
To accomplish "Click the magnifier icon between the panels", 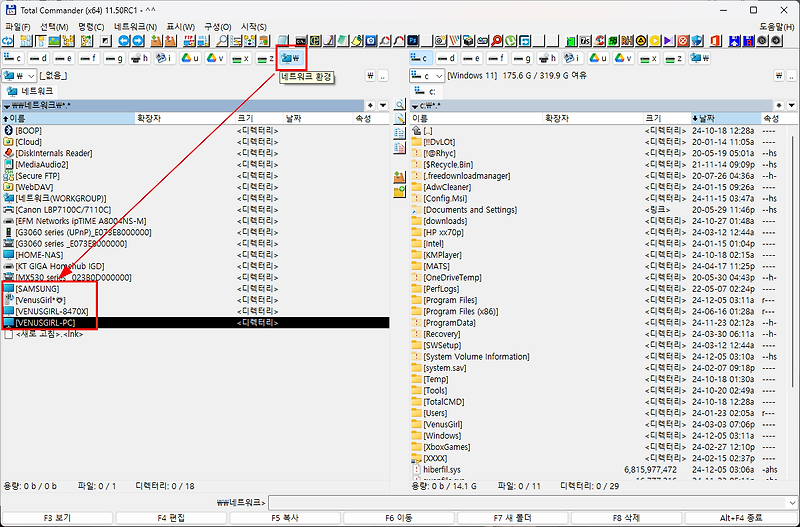I will point(399,105).
